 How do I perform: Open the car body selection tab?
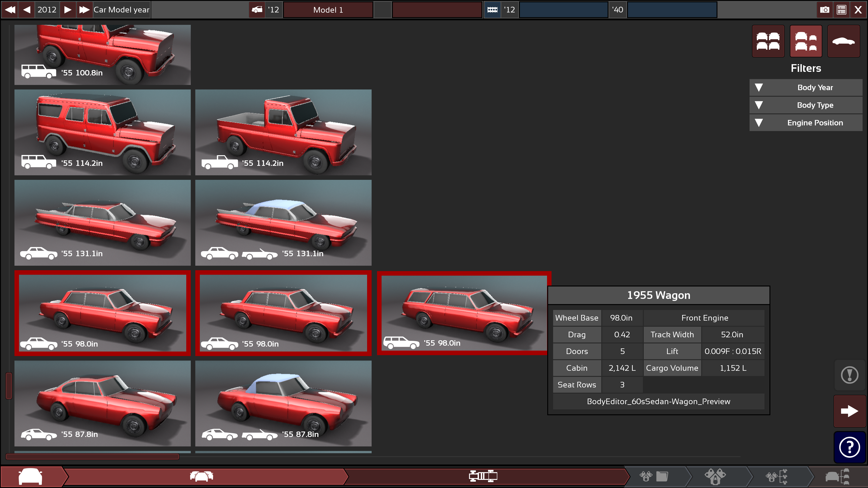tap(31, 476)
